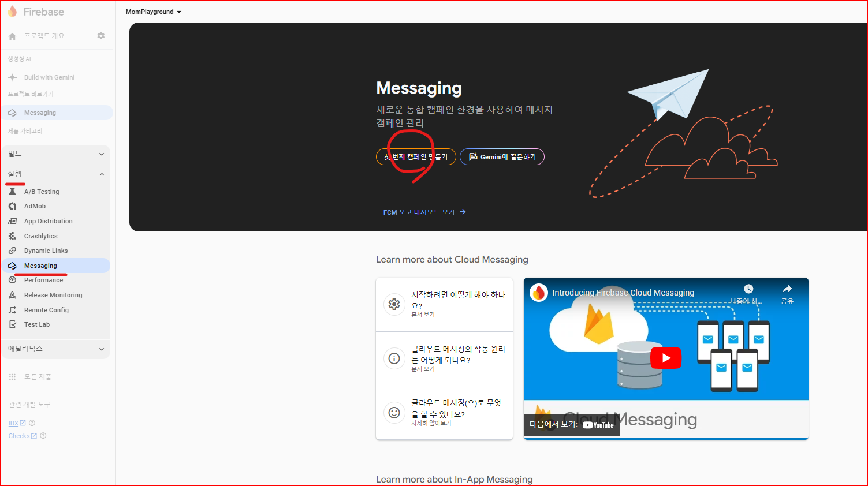Image resolution: width=868 pixels, height=486 pixels.
Task: Open the MomPlayground project dropdown
Action: (x=154, y=12)
